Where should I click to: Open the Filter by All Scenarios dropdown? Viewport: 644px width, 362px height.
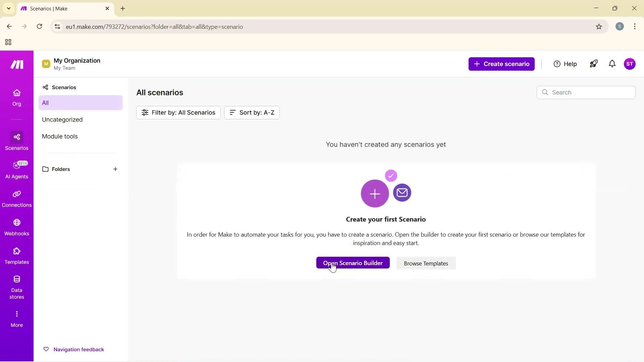click(178, 112)
